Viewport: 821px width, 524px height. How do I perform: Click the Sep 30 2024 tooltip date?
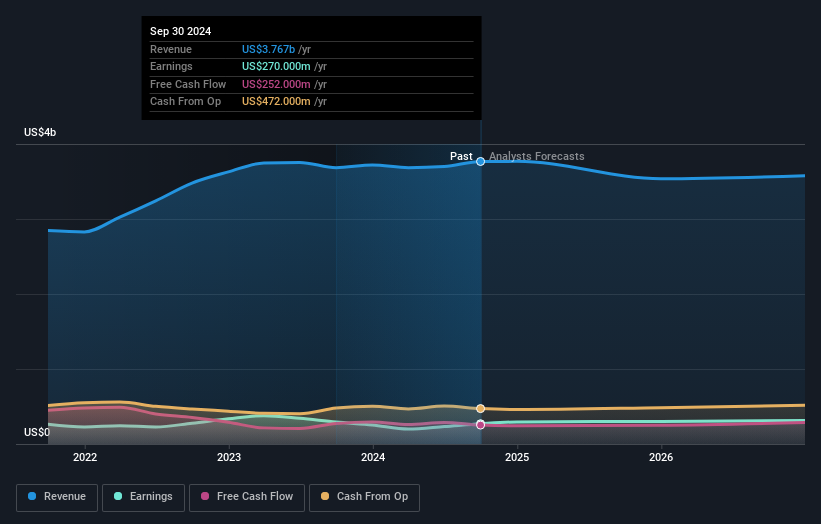click(x=180, y=31)
